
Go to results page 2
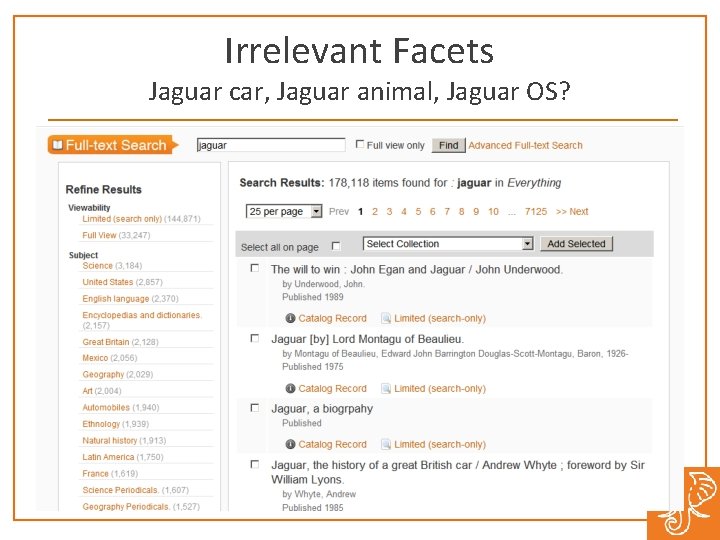pos(375,212)
